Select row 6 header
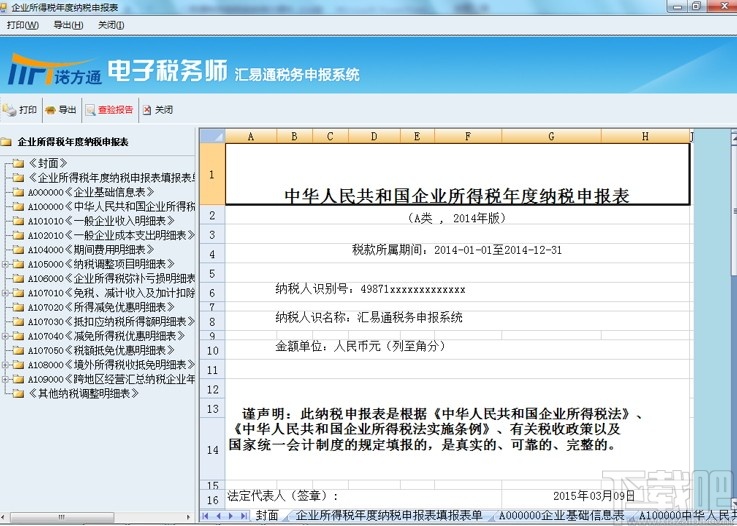The image size is (737, 526). [x=212, y=293]
